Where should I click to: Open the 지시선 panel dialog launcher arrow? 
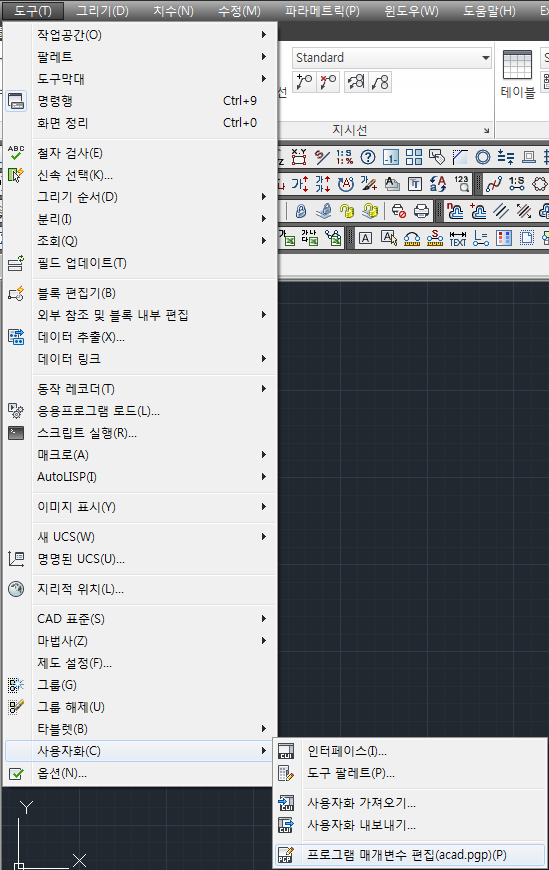[x=486, y=130]
